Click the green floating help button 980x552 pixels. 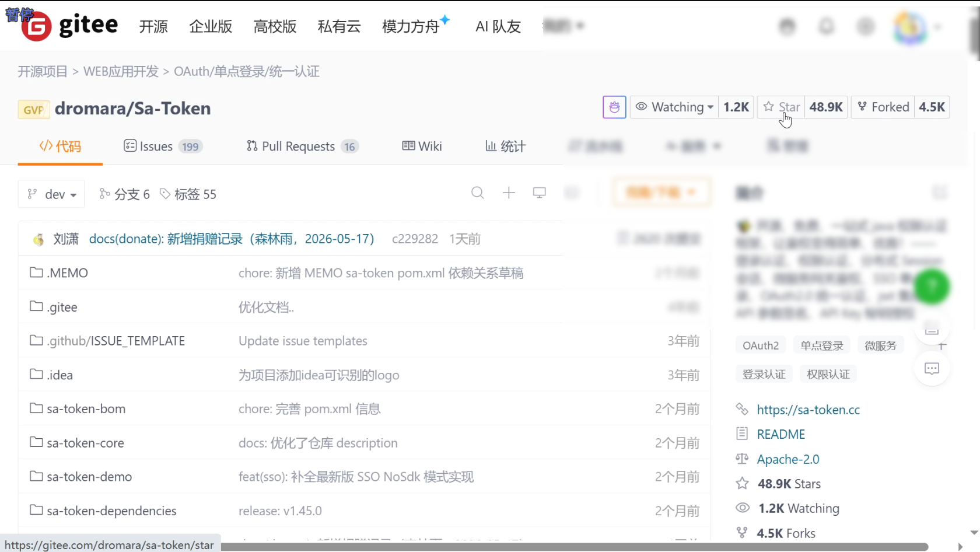[x=932, y=286]
